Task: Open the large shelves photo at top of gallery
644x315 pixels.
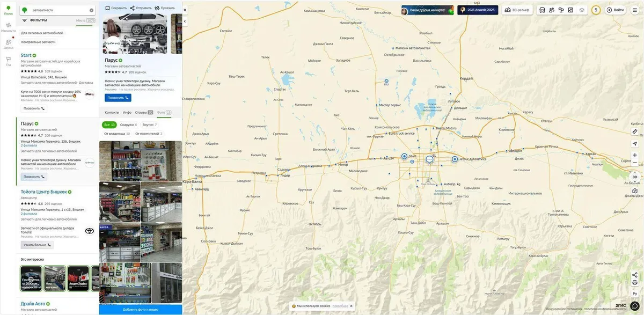Action: [141, 160]
